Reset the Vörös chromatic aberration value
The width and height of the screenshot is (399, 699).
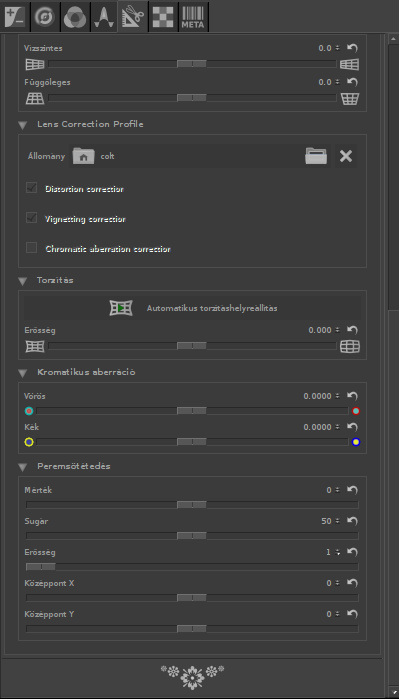353,396
